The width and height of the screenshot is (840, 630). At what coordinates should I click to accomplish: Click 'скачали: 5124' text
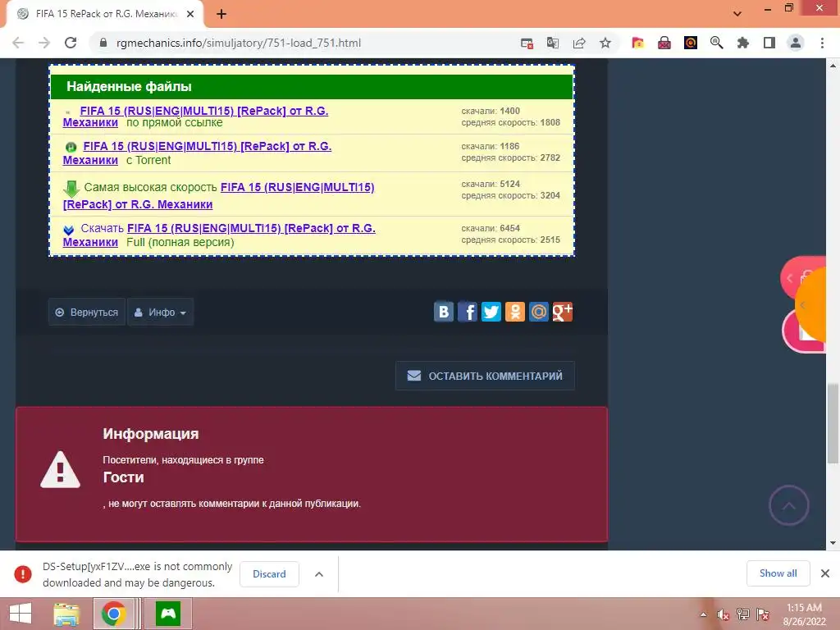(x=491, y=184)
